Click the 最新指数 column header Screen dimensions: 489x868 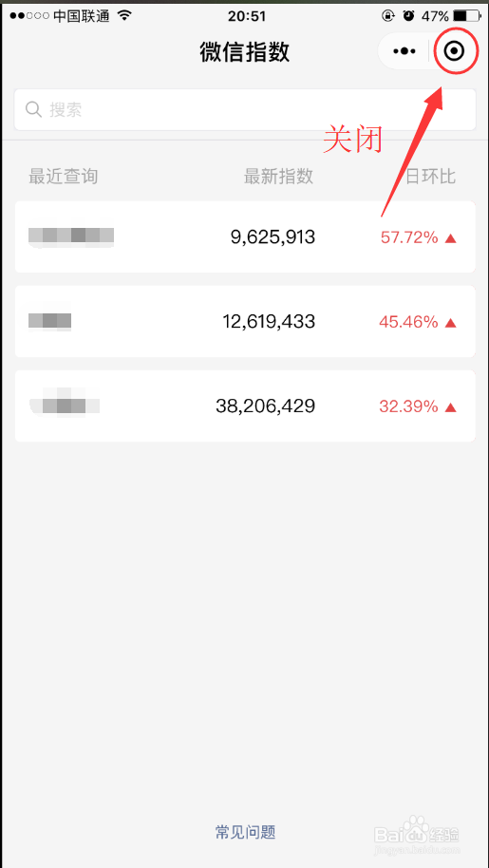click(x=278, y=177)
